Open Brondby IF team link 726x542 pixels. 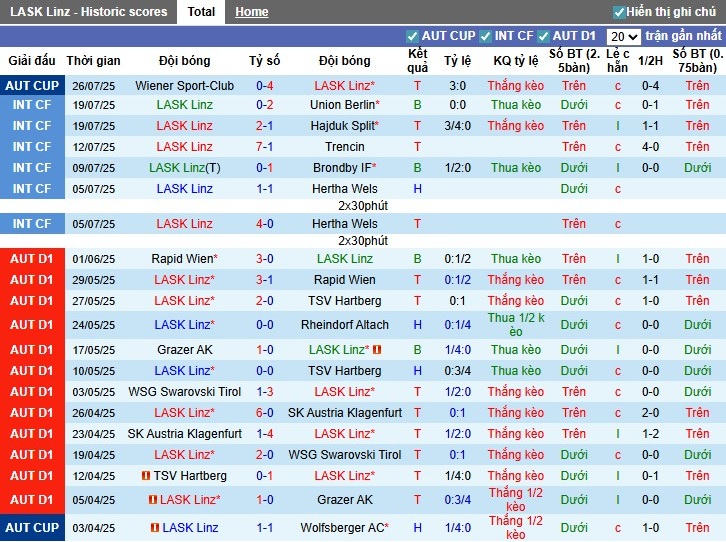344,168
